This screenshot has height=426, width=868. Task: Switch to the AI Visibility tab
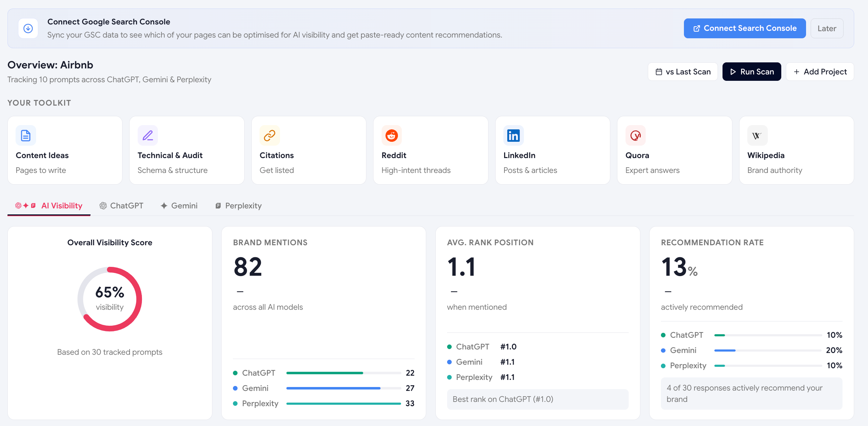49,206
